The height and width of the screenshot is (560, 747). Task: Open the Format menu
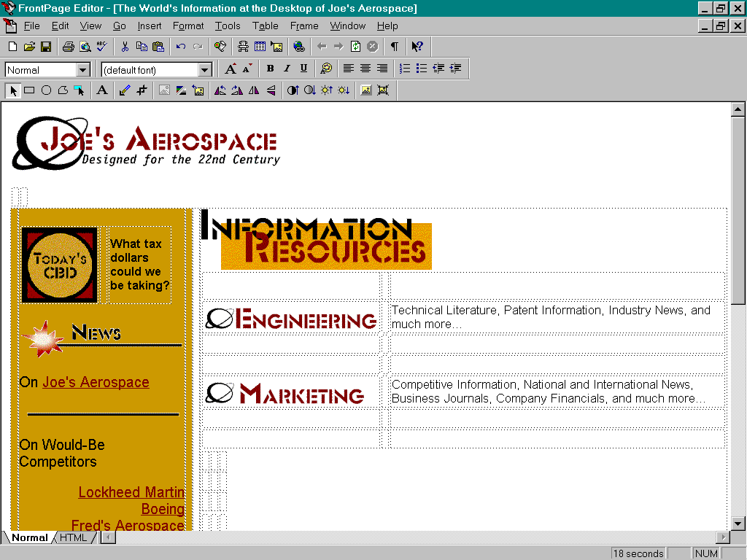tap(188, 26)
